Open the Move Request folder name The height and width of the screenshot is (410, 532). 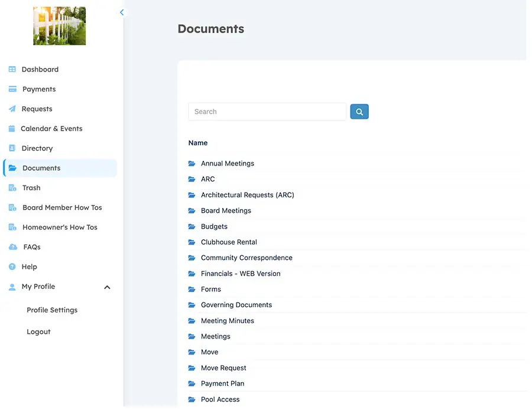click(x=223, y=368)
